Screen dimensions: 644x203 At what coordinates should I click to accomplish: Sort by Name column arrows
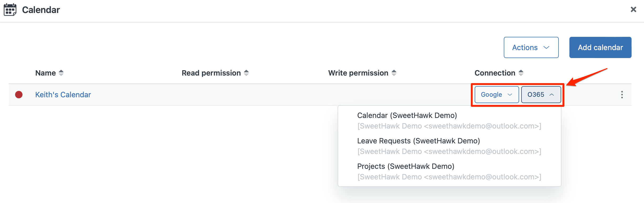point(61,73)
